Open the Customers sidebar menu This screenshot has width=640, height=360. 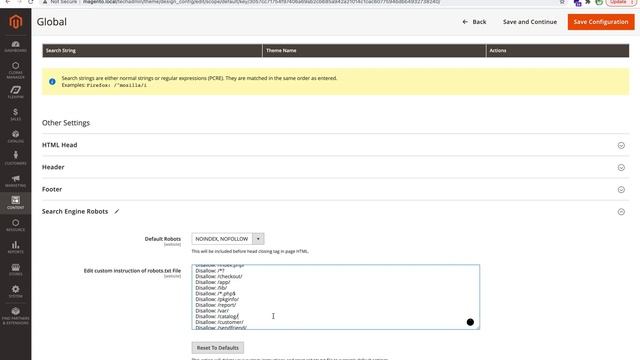[16, 158]
